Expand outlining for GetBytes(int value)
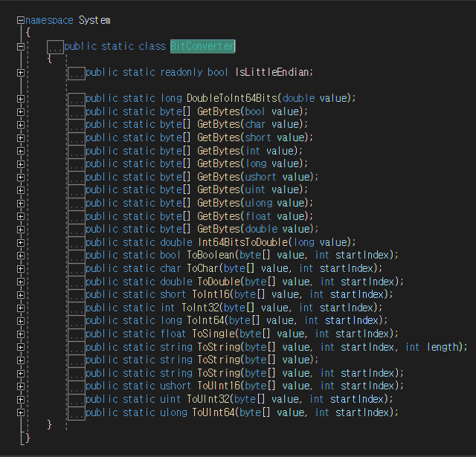 pos(21,151)
